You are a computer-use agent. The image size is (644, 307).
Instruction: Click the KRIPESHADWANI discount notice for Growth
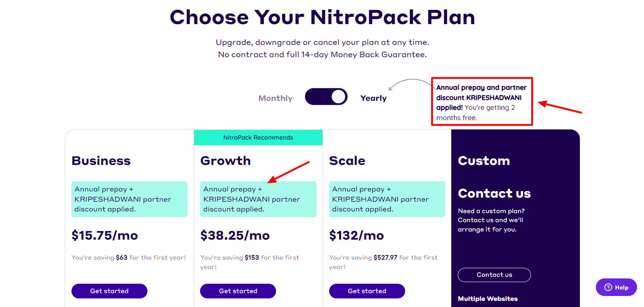258,199
